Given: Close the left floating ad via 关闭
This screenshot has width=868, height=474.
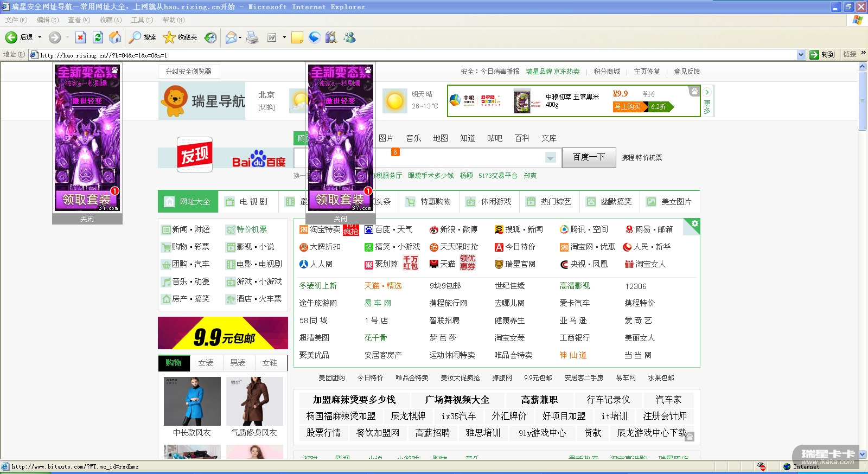Looking at the screenshot, I should tap(87, 219).
